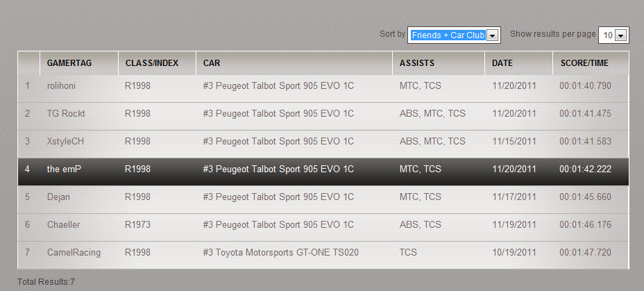Click the 00:01:40.790 top lap time
Viewport: 644px width, 291px height.
585,86
